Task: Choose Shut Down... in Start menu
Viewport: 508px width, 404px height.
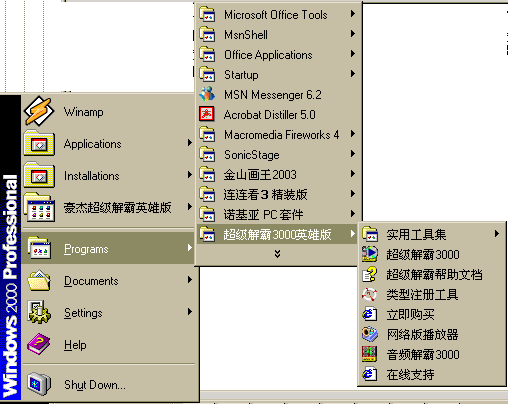Action: pos(108,384)
